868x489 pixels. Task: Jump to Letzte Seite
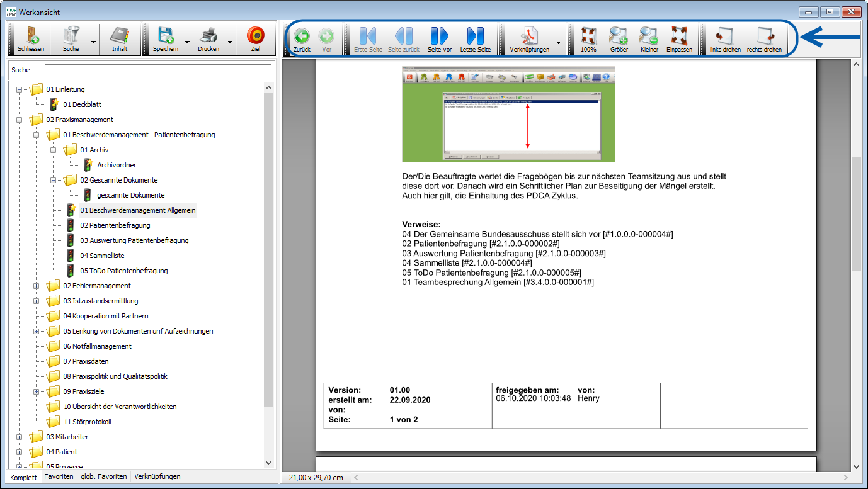(475, 39)
